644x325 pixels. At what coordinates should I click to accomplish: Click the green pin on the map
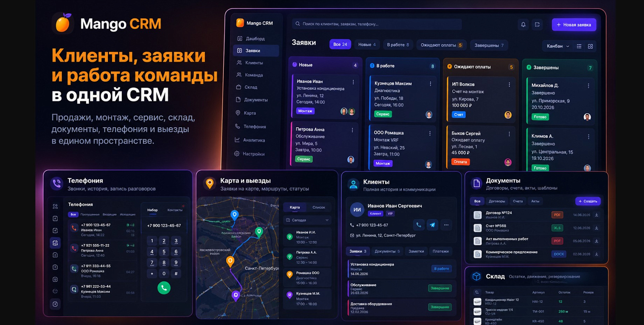tap(259, 232)
